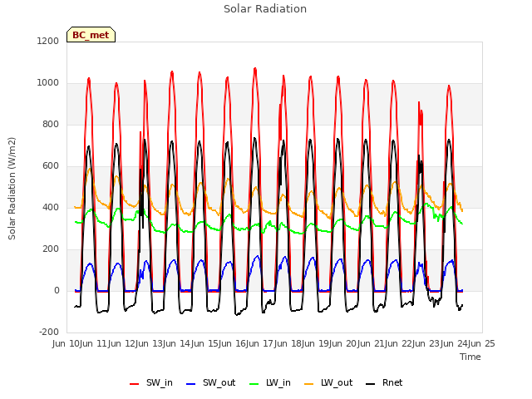Click the Jun 16 x-axis tick label

[x=233, y=343]
